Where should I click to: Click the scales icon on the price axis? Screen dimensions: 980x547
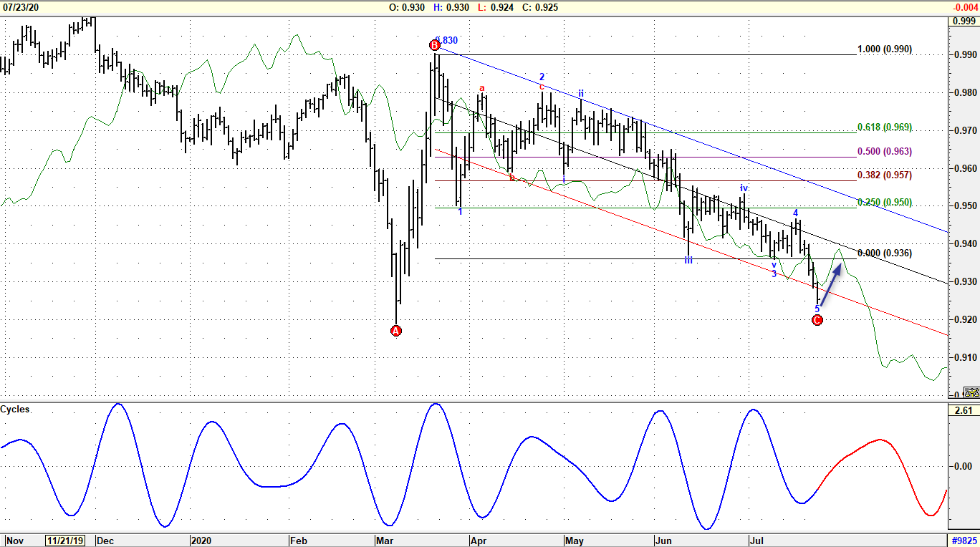tap(971, 392)
